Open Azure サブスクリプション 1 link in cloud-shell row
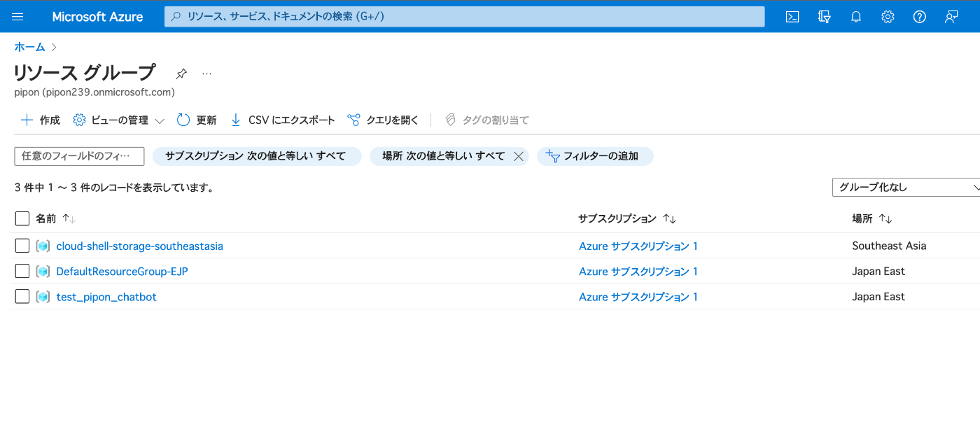The height and width of the screenshot is (434, 980). coord(638,246)
